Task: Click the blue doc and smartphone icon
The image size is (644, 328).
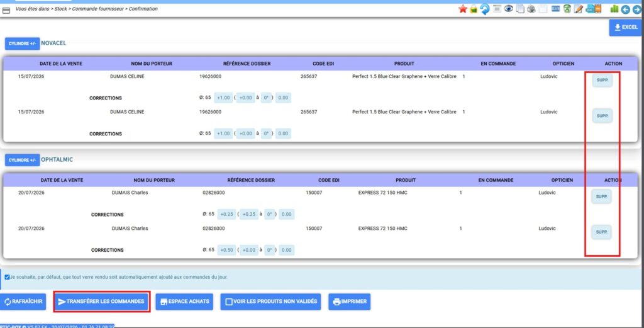Action: 594,9
